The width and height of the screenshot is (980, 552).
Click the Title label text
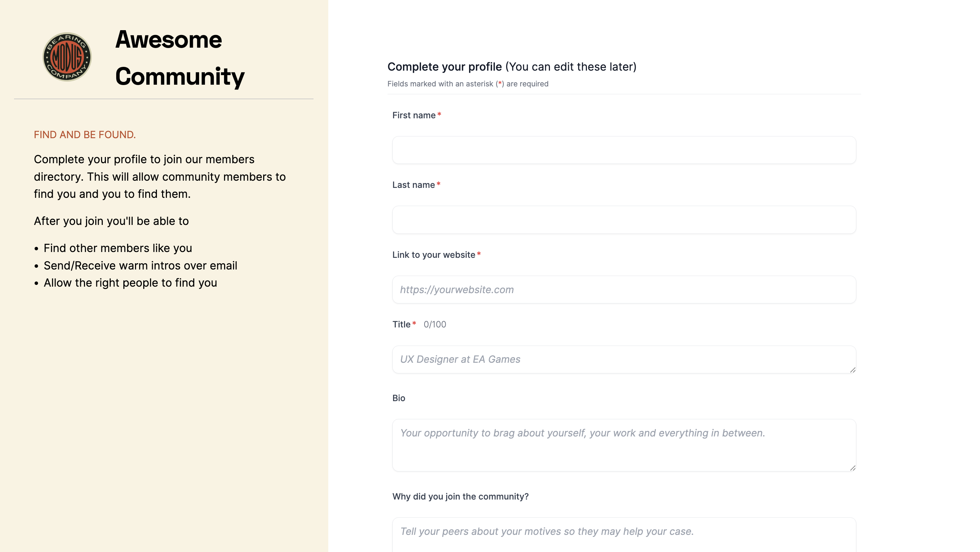401,324
